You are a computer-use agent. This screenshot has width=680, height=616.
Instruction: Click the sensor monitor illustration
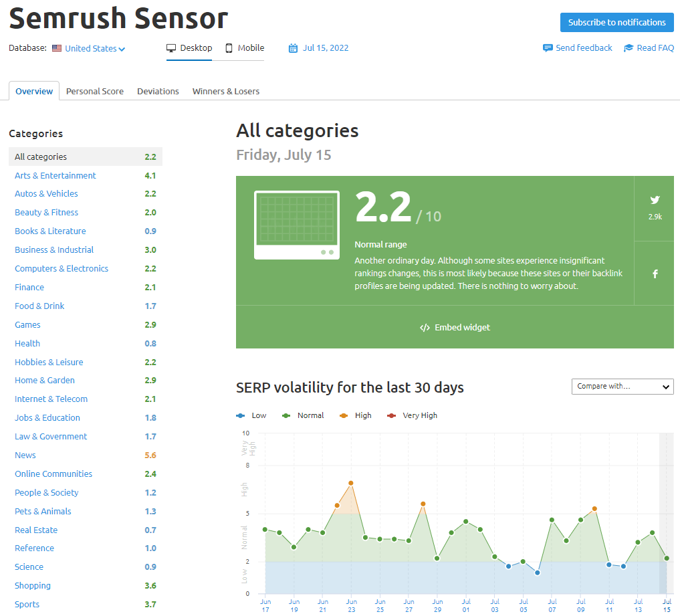pos(297,225)
